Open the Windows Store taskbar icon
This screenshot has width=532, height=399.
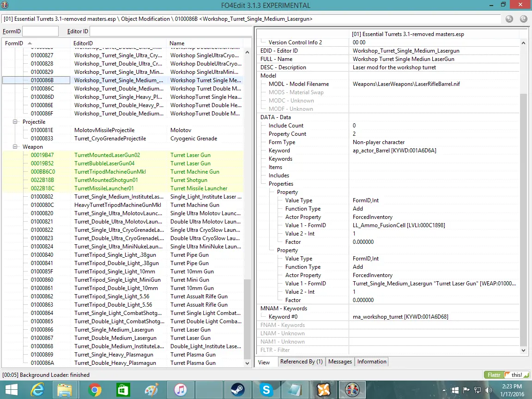tap(123, 390)
